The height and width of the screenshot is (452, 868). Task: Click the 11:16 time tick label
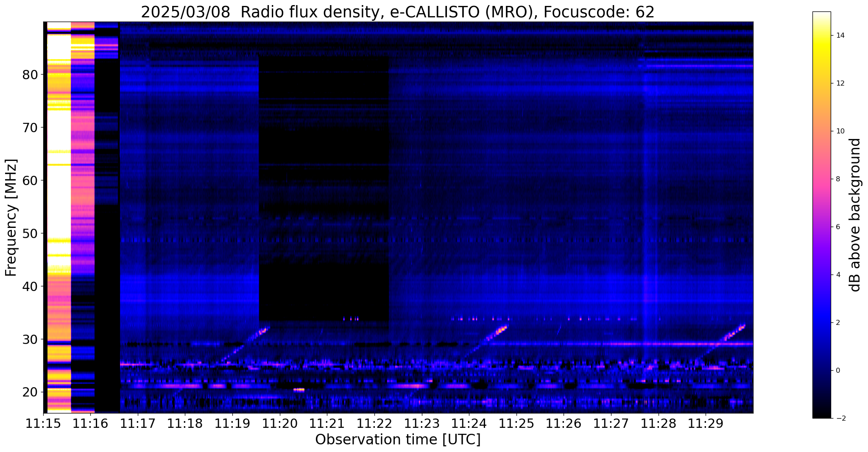click(90, 424)
